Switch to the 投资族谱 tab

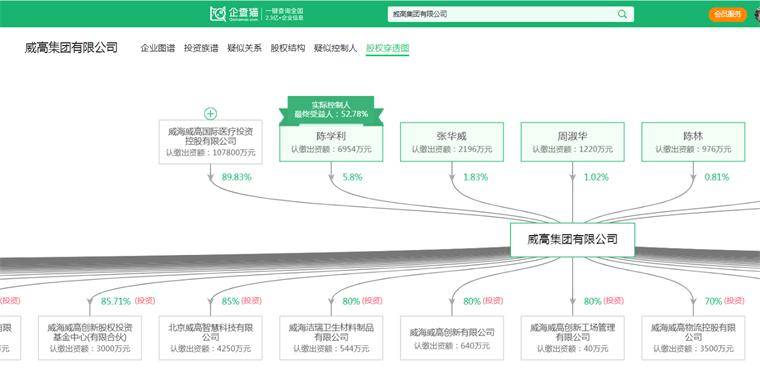[x=201, y=48]
